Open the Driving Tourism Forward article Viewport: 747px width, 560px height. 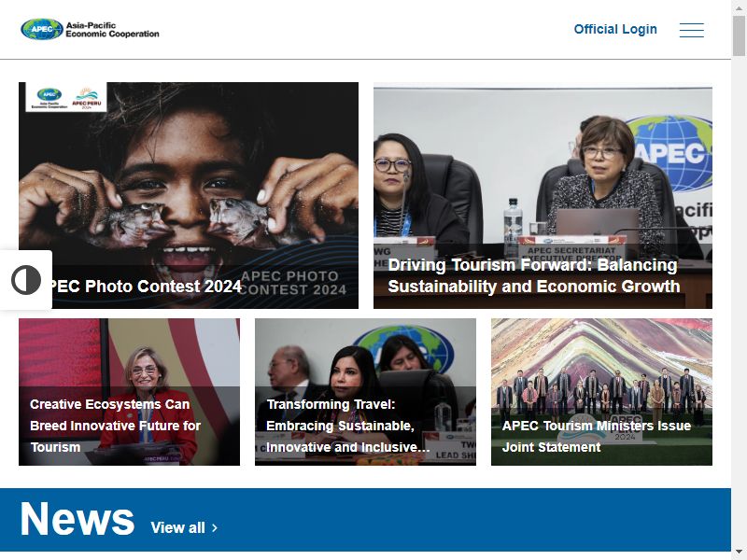(543, 195)
